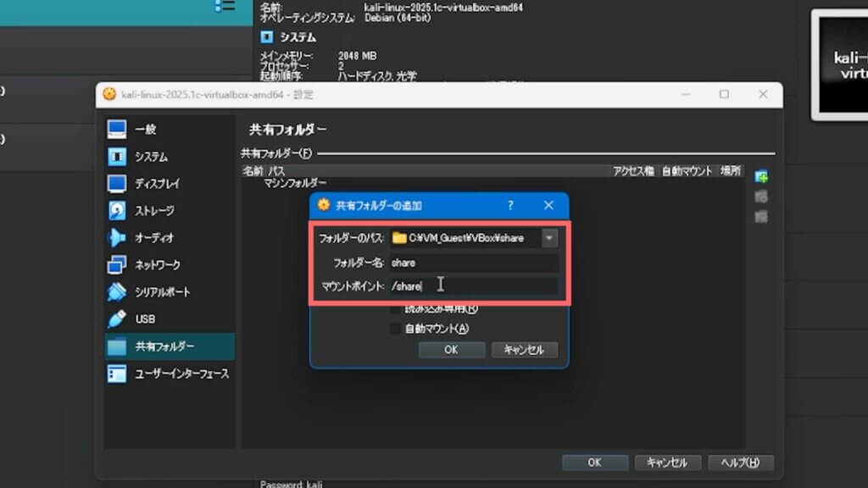Open the ストレージ settings category

(170, 211)
